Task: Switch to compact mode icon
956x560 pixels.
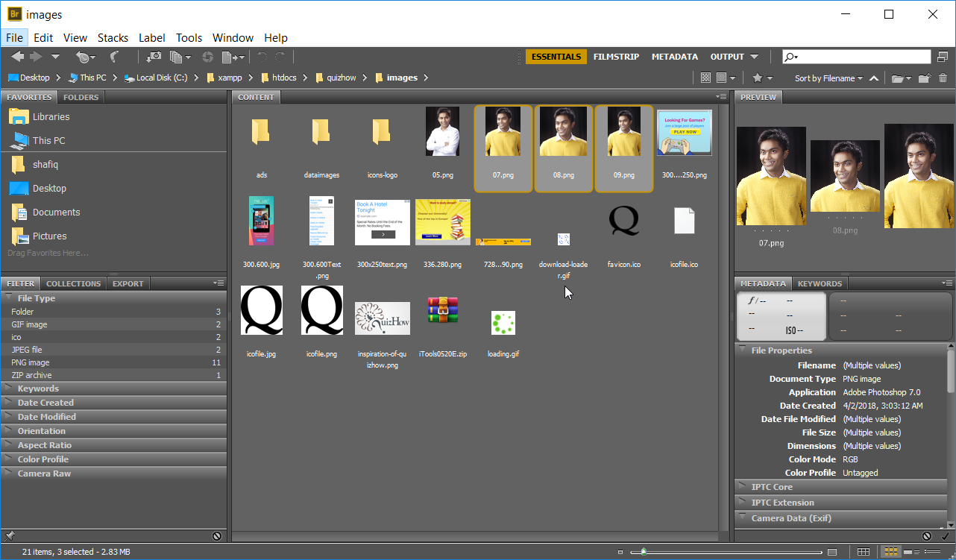Action: 943,57
